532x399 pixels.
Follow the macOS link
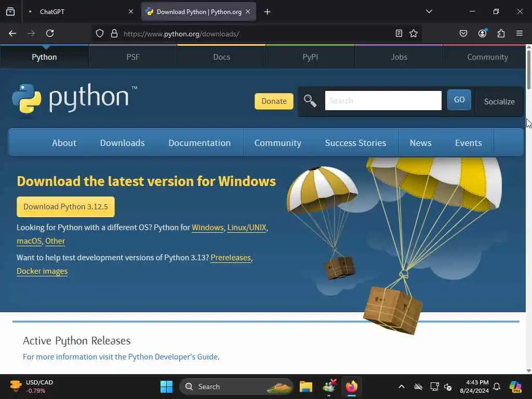pos(29,241)
